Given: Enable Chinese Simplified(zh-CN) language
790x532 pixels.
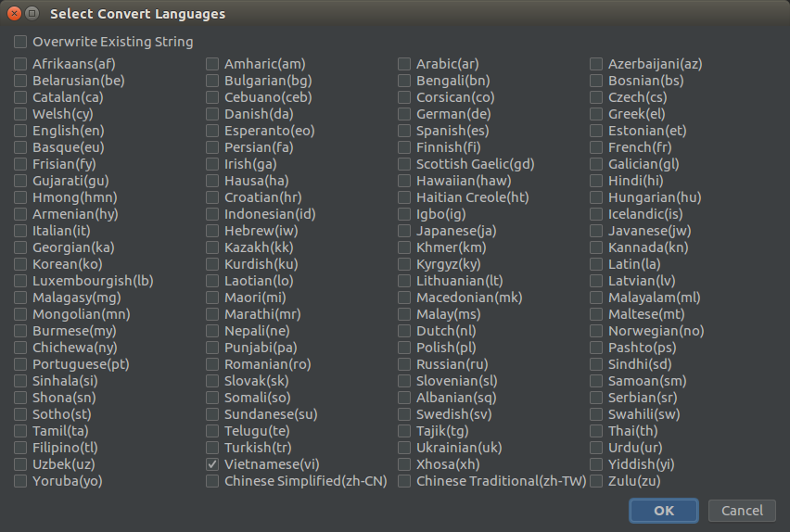Looking at the screenshot, I should tap(212, 481).
